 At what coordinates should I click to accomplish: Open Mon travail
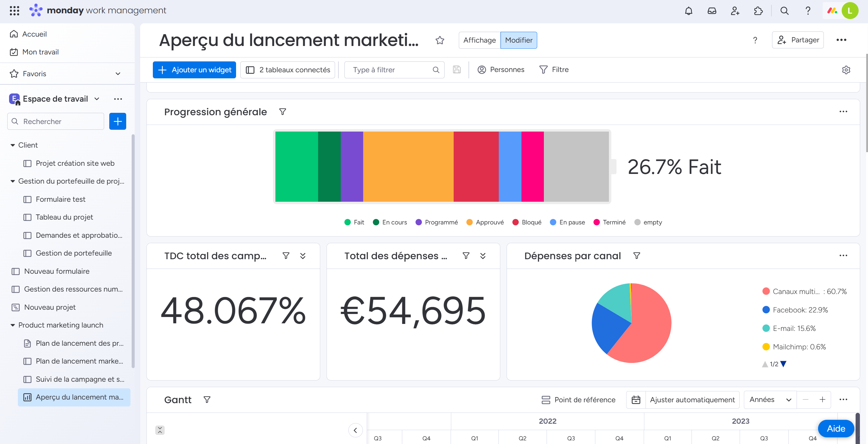(34, 52)
